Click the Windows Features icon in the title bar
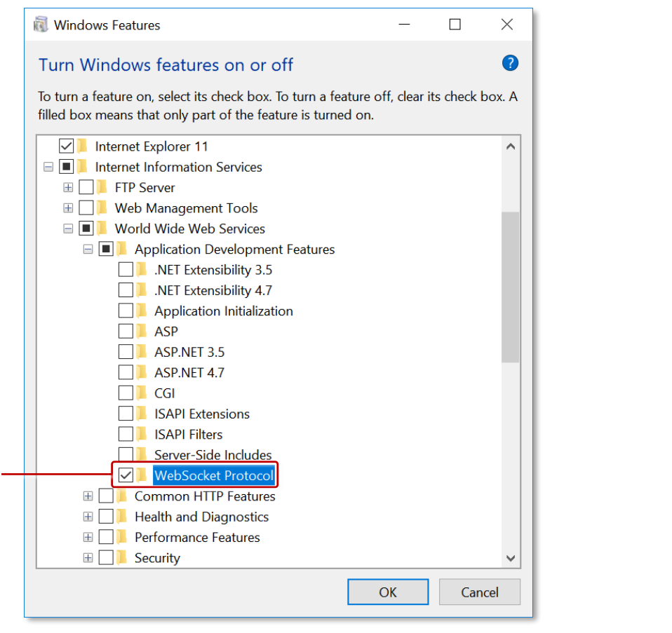Viewport: 672px width, 633px height. coord(41,24)
